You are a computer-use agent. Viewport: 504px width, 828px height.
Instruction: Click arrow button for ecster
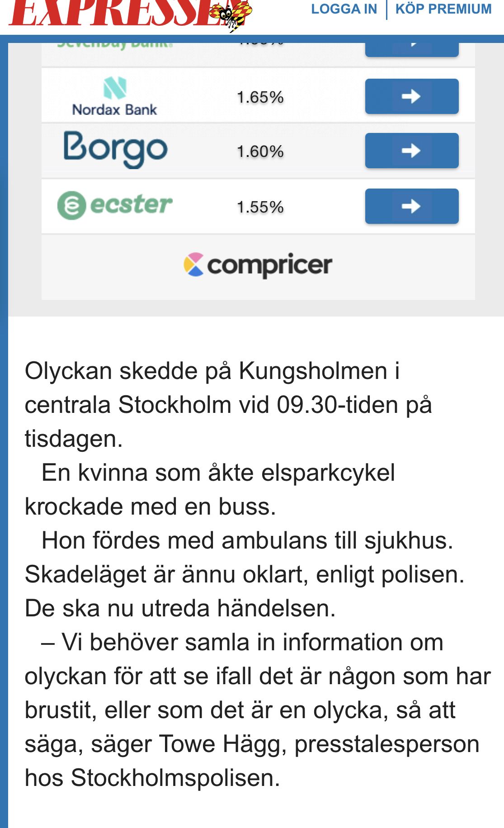pyautogui.click(x=412, y=206)
